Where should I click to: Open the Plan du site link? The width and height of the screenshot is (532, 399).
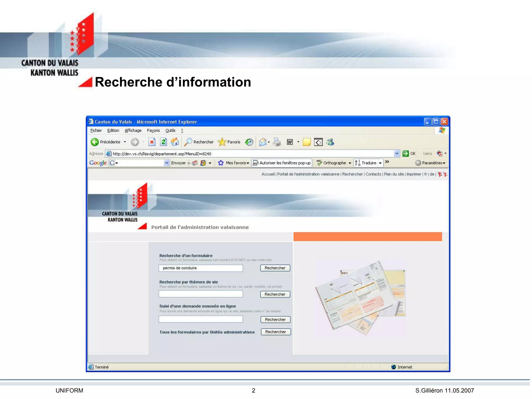pos(394,174)
